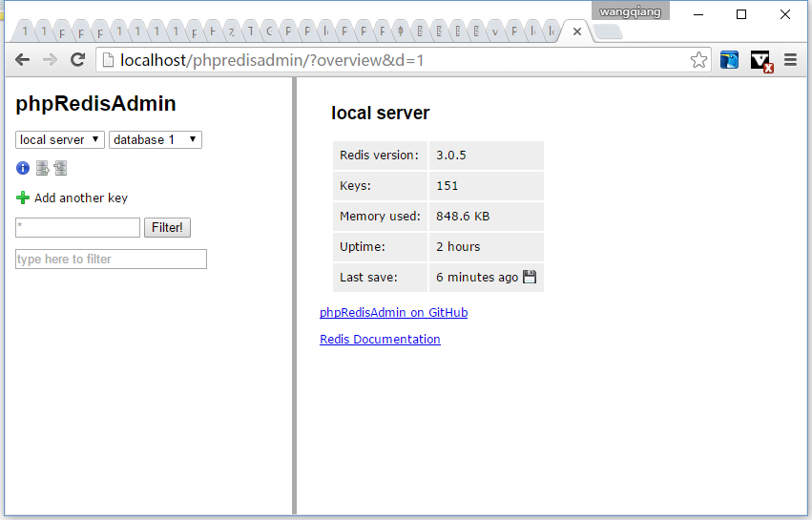Click the import database icon
The width and height of the screenshot is (812, 520).
tap(60, 169)
